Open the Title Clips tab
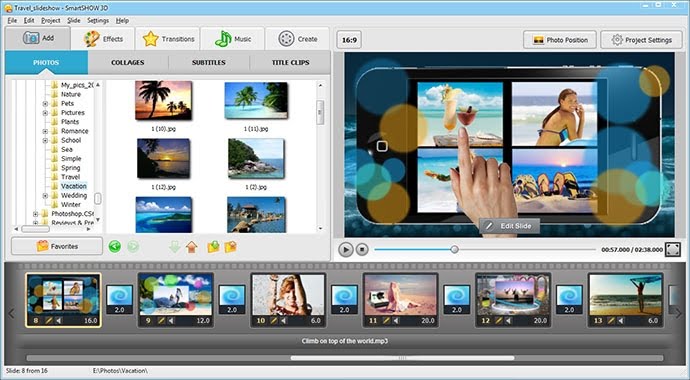Viewport: 690px width, 380px height. (290, 62)
